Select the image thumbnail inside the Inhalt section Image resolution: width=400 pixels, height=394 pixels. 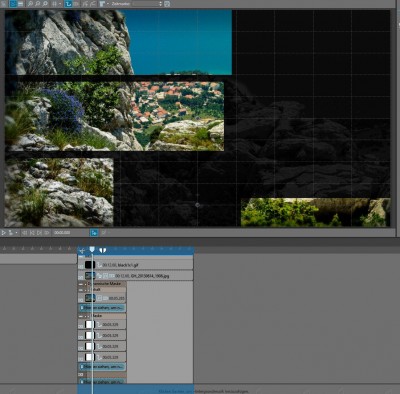click(90, 298)
